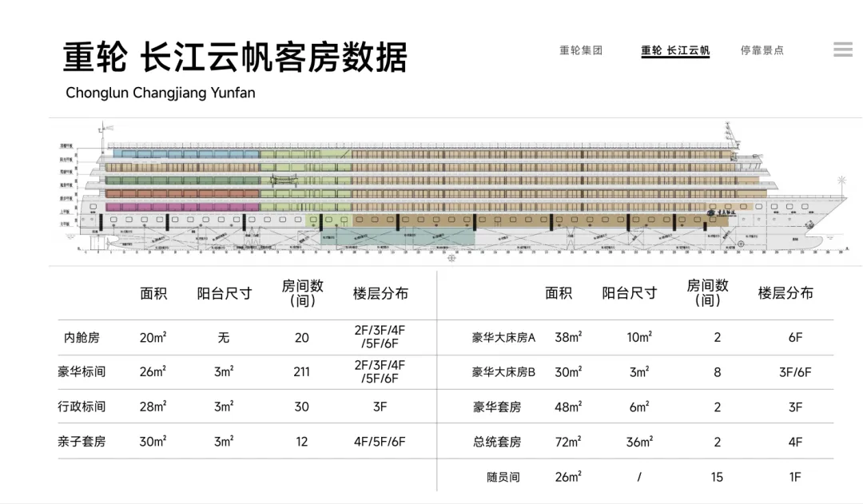Select the 内舱房 row label
The height and width of the screenshot is (504, 863).
[82, 338]
